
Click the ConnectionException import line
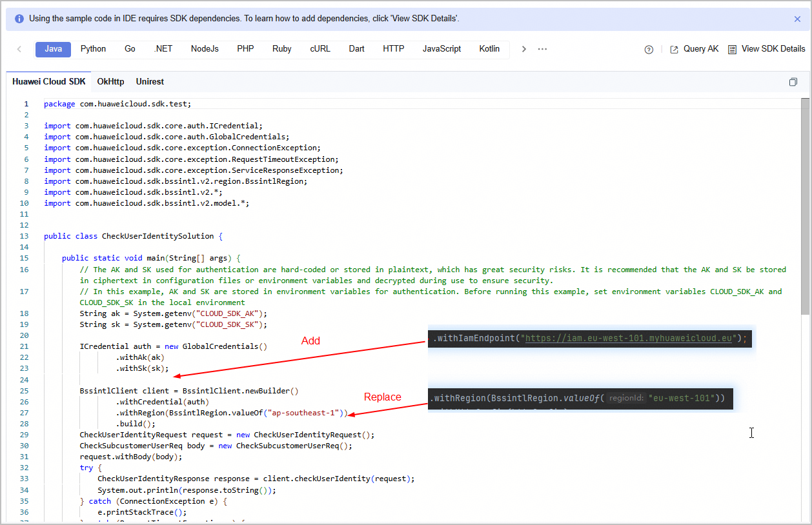click(x=182, y=148)
